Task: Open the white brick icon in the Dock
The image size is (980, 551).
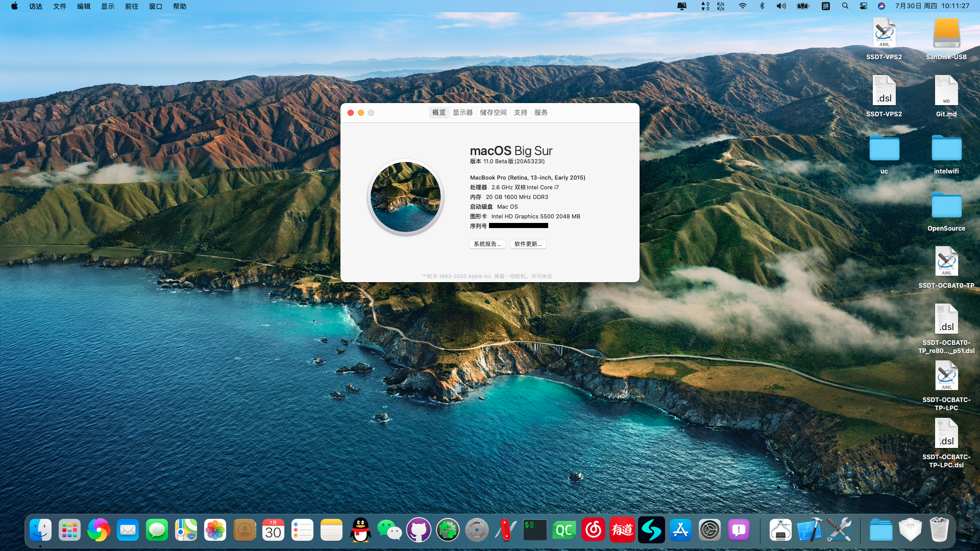Action: 910,530
